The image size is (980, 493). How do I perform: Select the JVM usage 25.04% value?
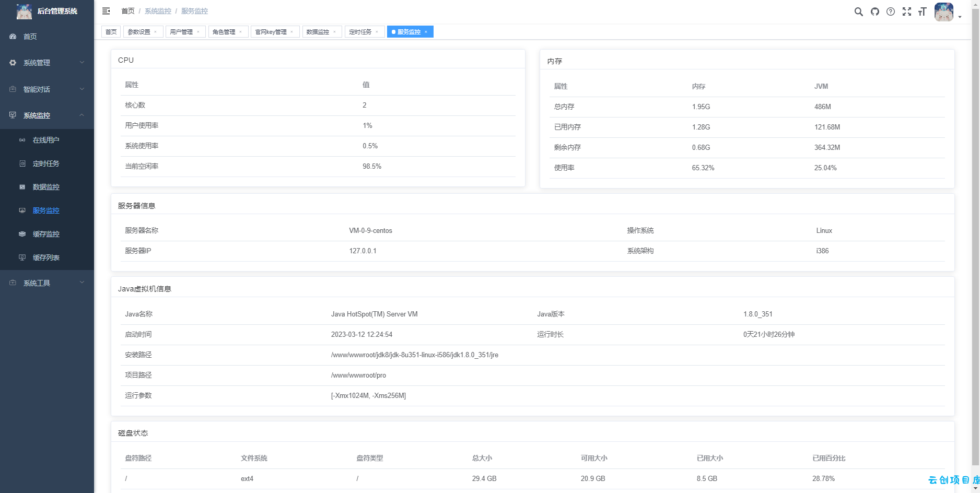pyautogui.click(x=825, y=168)
